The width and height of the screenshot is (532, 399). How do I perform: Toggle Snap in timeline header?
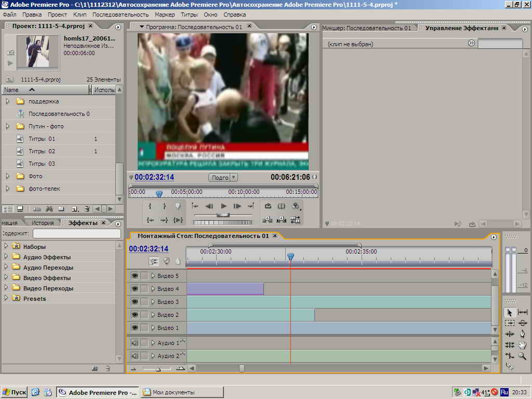154,261
